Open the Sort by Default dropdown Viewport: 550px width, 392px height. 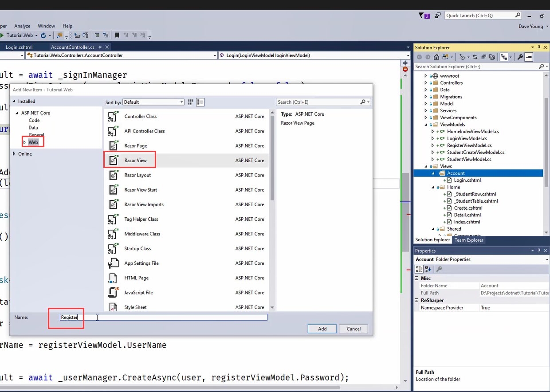click(153, 102)
